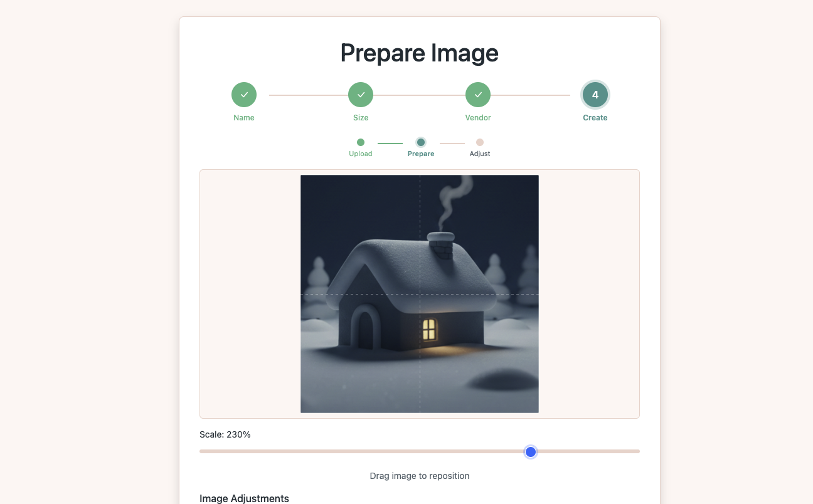
Task: Click the Size step label
Action: [x=361, y=117]
